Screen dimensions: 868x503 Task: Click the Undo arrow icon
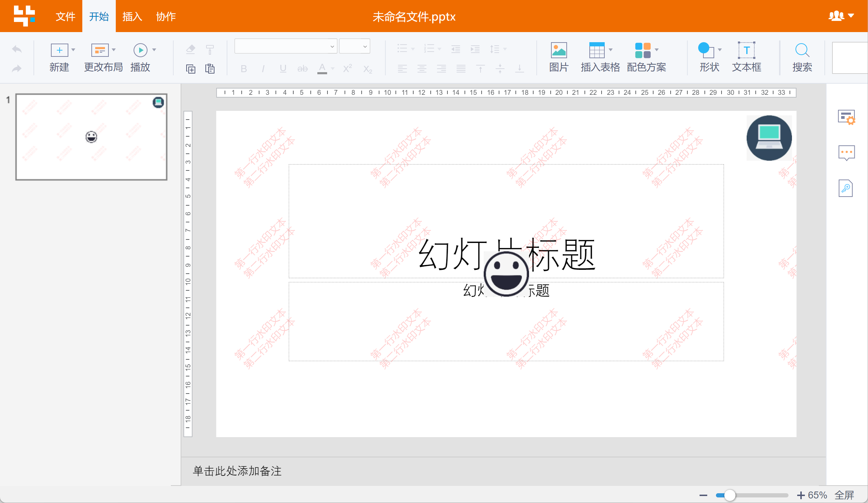pyautogui.click(x=17, y=49)
